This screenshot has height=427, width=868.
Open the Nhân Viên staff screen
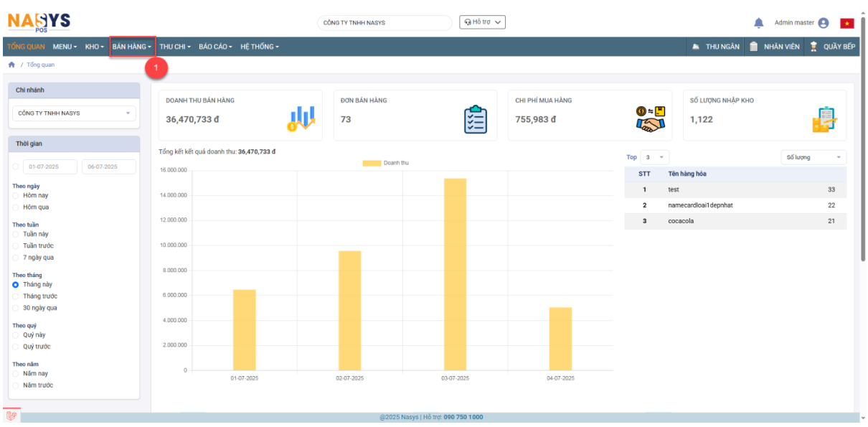774,47
